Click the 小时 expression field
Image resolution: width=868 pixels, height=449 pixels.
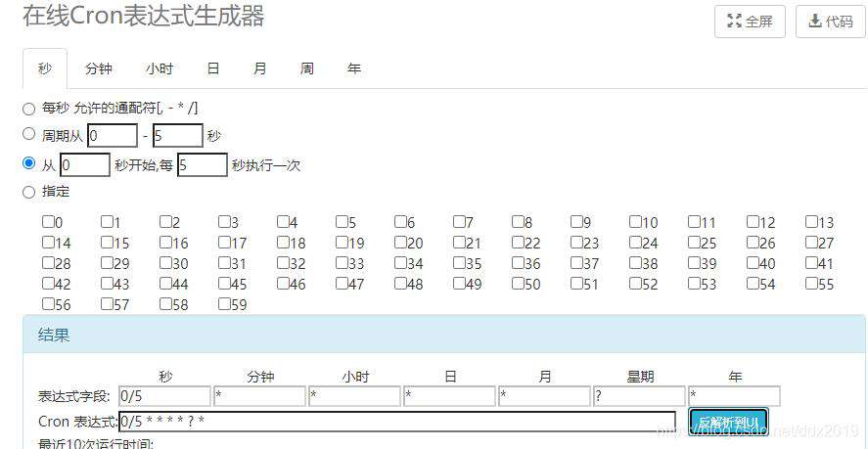tap(355, 396)
